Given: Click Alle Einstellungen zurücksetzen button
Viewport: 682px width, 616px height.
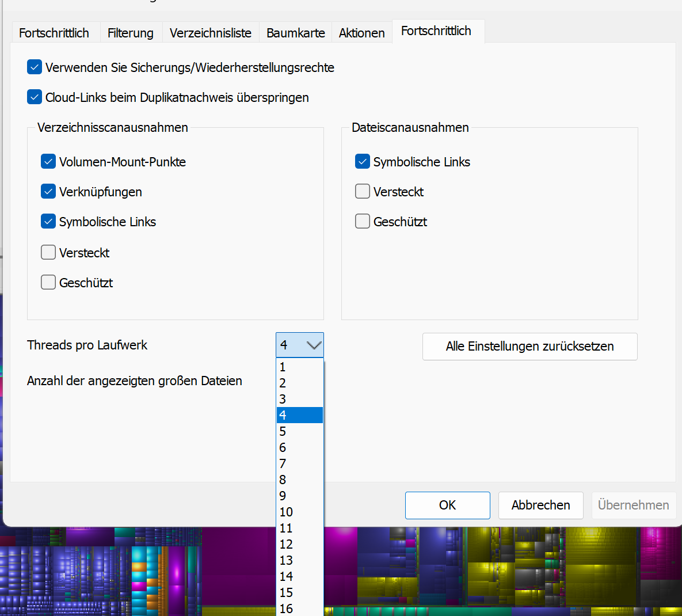Looking at the screenshot, I should tap(529, 346).
